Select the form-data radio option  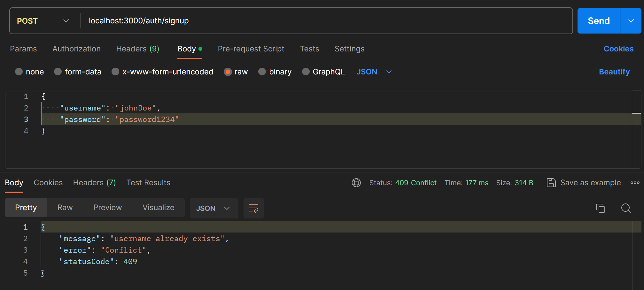pos(58,72)
